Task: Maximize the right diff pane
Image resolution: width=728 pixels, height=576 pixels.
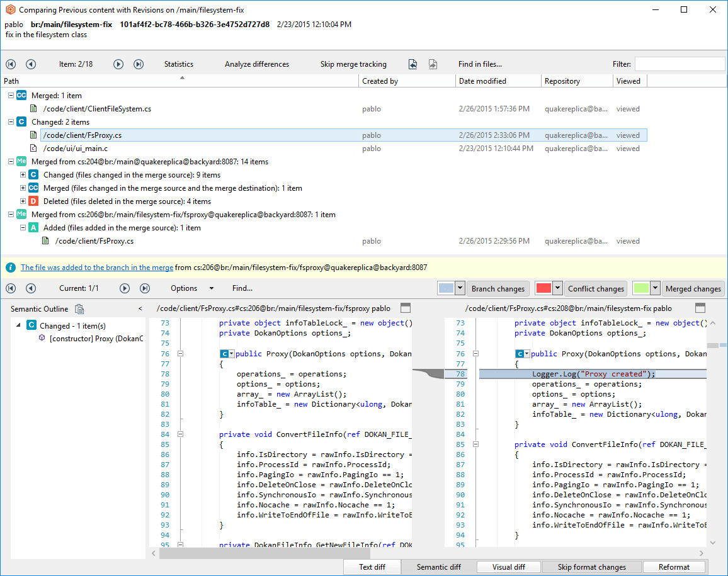Action: click(700, 308)
